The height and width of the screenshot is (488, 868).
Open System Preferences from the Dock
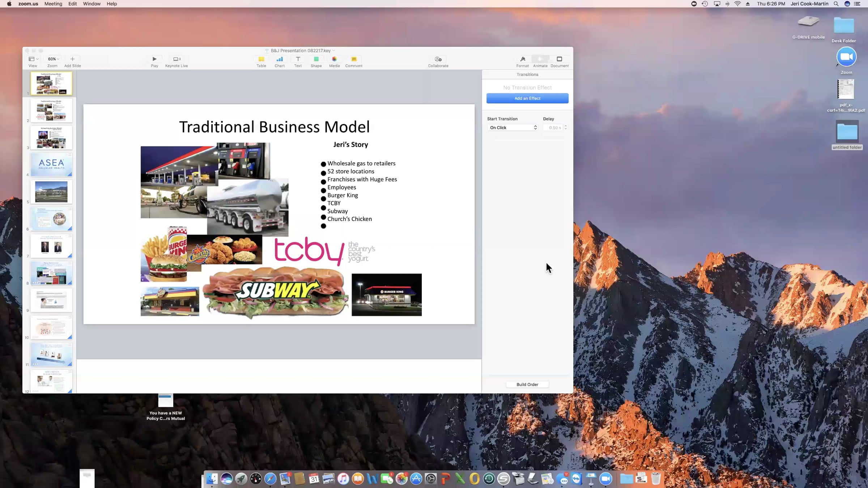click(431, 479)
